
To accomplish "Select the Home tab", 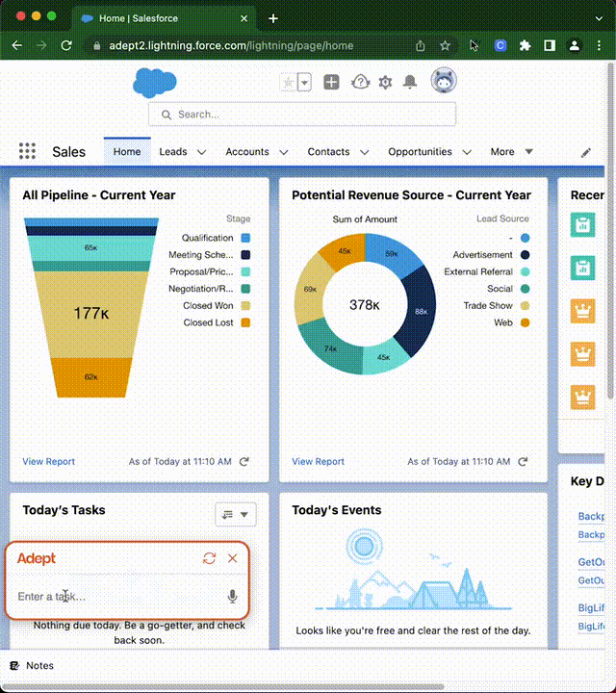I will [127, 152].
